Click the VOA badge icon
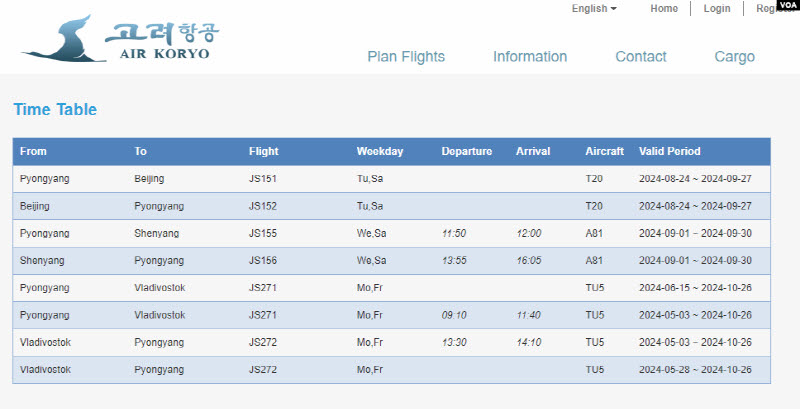The image size is (800, 409). pyautogui.click(x=784, y=6)
